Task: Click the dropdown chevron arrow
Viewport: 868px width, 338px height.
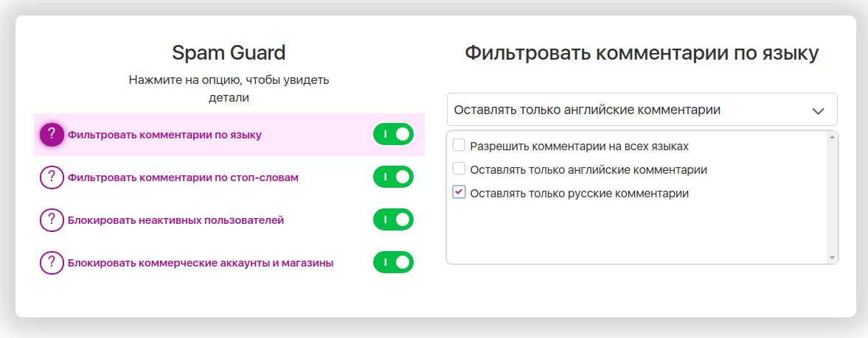Action: click(817, 110)
